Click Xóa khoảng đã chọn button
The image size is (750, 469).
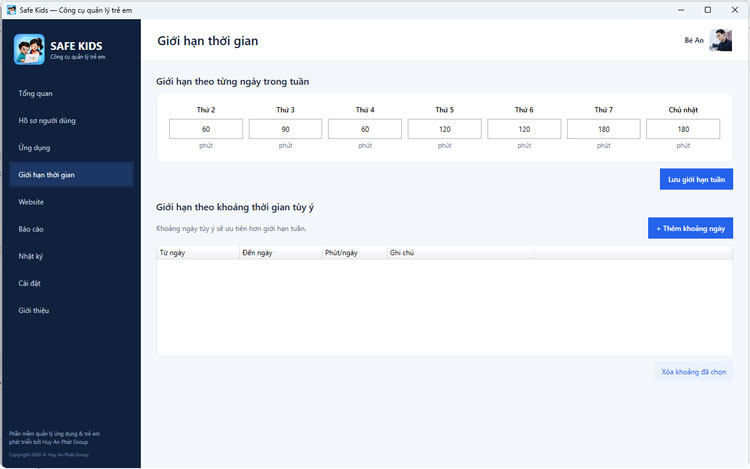[x=694, y=371]
